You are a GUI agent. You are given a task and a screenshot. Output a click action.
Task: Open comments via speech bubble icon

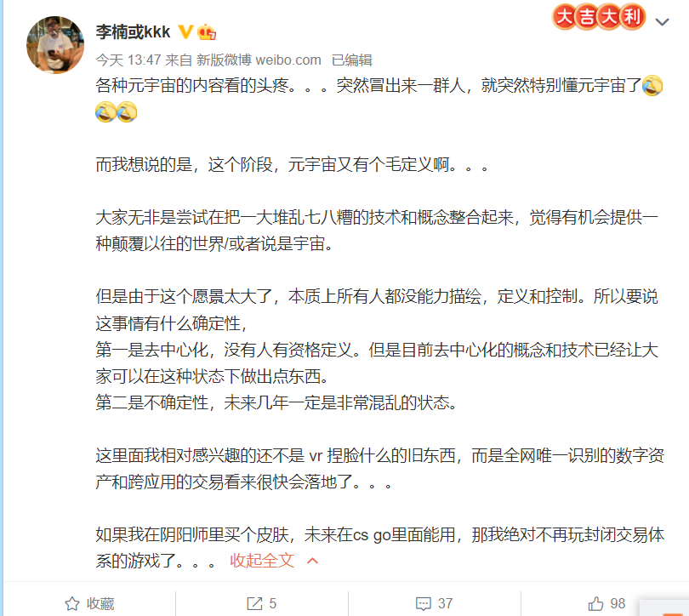pyautogui.click(x=423, y=604)
